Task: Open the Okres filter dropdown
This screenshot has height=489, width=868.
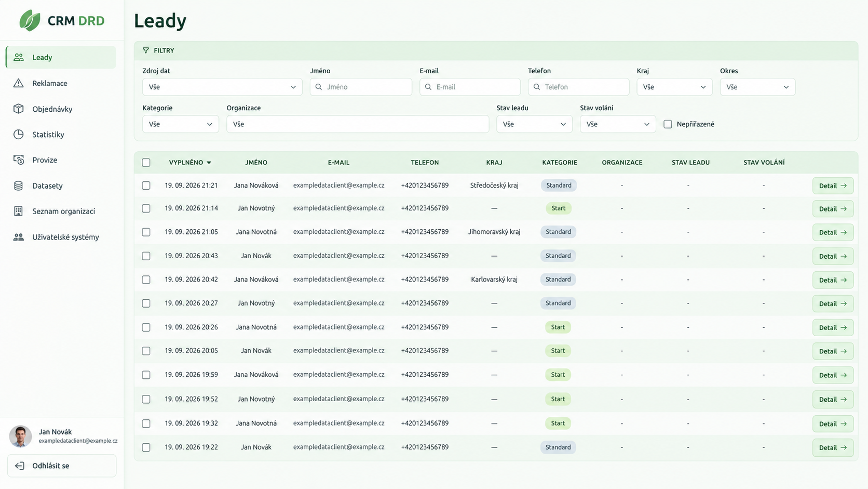Action: tap(757, 87)
